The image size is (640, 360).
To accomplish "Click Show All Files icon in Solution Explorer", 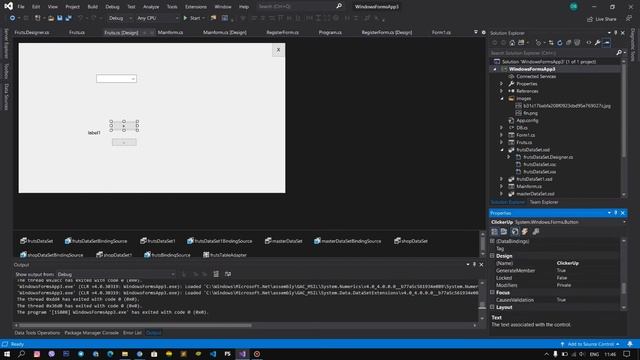I will coord(577,43).
